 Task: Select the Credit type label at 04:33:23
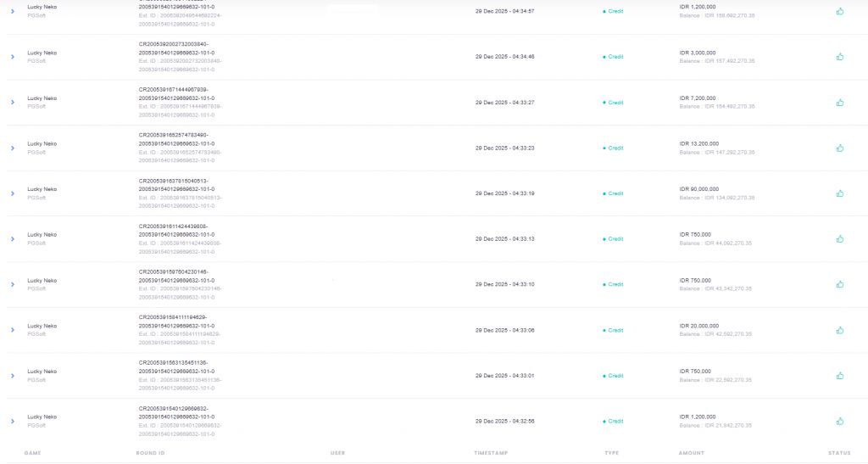point(615,148)
